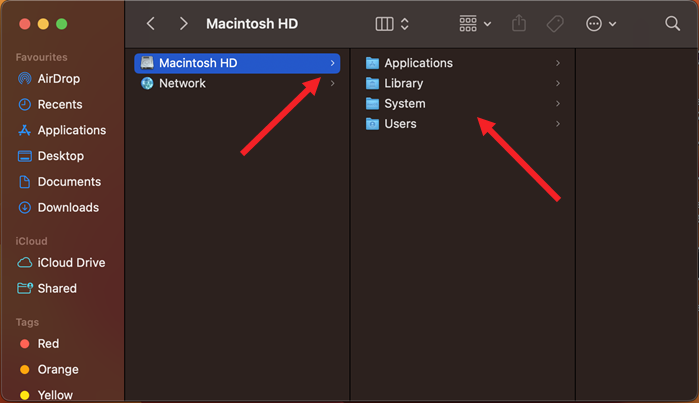699x403 pixels.
Task: Click the Favourites section header
Action: click(41, 57)
